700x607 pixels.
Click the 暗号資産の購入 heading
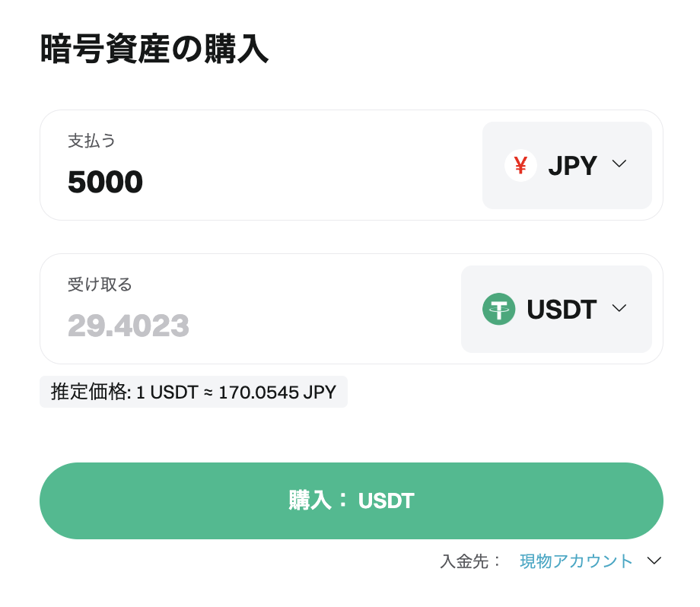point(154,49)
